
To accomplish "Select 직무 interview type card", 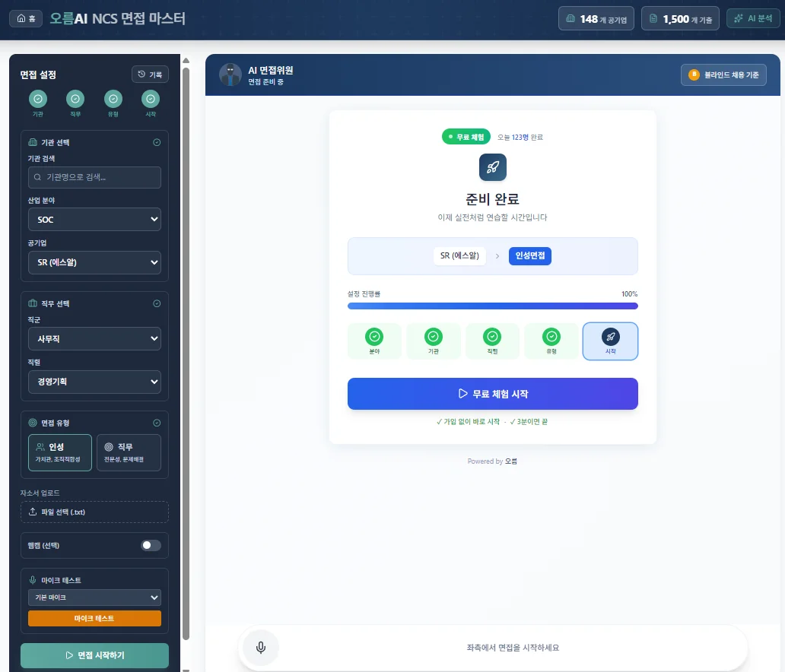I will [129, 452].
